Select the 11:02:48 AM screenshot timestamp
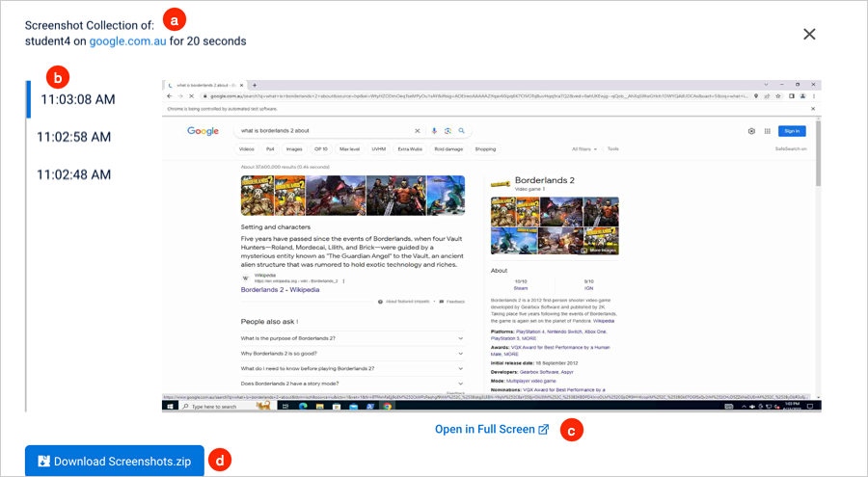The image size is (868, 477). coord(73,174)
